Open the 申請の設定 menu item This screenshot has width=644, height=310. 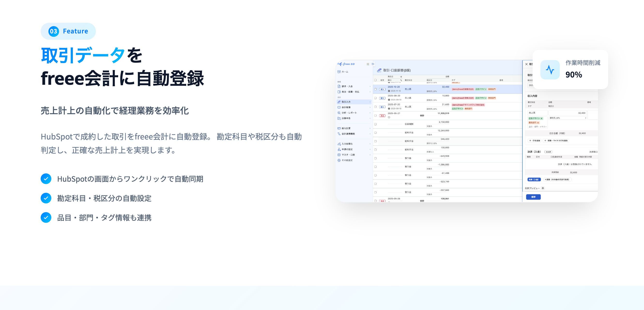pos(354,149)
